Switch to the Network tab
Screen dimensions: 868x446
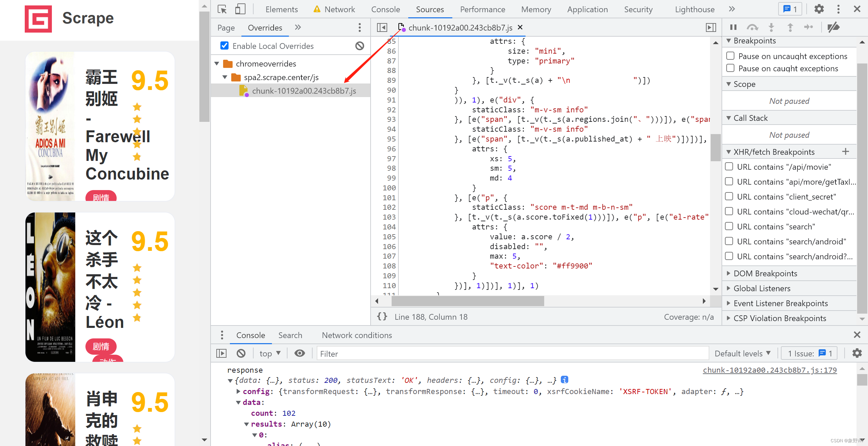pyautogui.click(x=334, y=9)
